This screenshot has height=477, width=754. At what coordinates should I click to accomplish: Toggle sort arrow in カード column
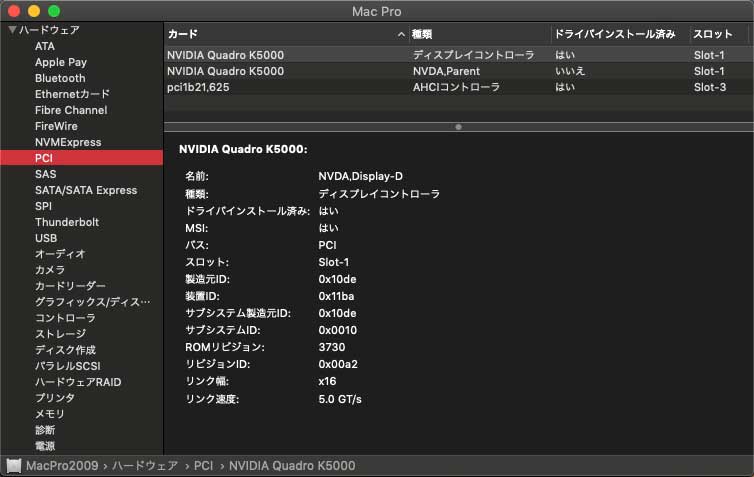(x=401, y=34)
